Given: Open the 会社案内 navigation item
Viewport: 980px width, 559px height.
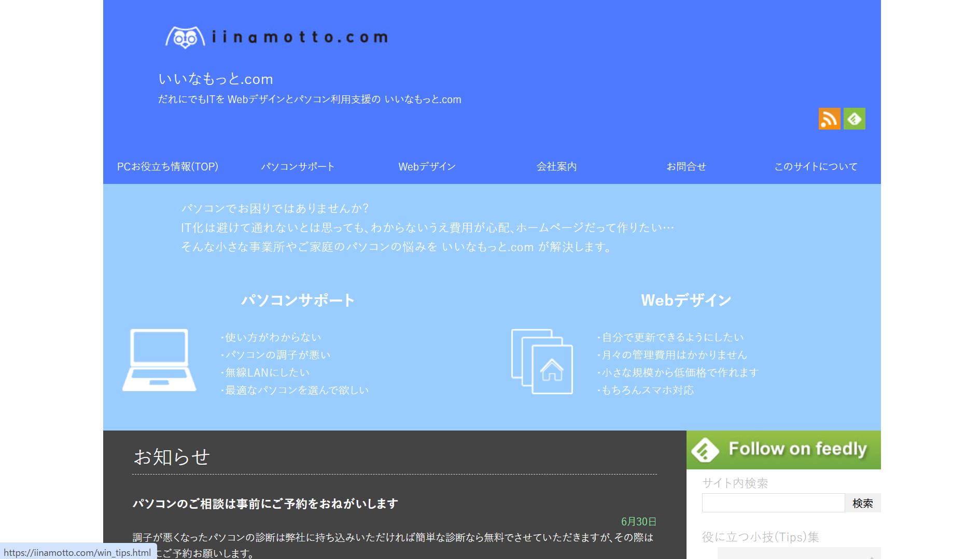Looking at the screenshot, I should coord(556,166).
